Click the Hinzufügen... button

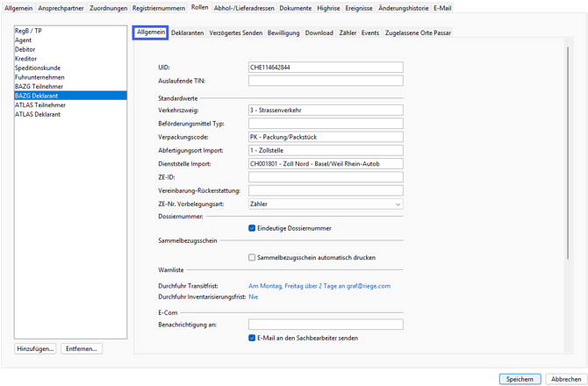click(35, 348)
